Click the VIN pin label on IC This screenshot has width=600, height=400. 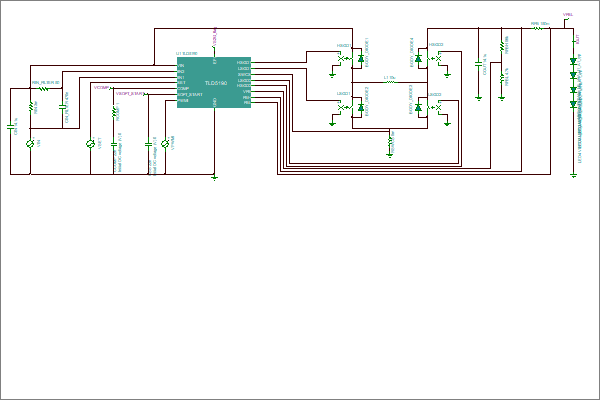181,65
